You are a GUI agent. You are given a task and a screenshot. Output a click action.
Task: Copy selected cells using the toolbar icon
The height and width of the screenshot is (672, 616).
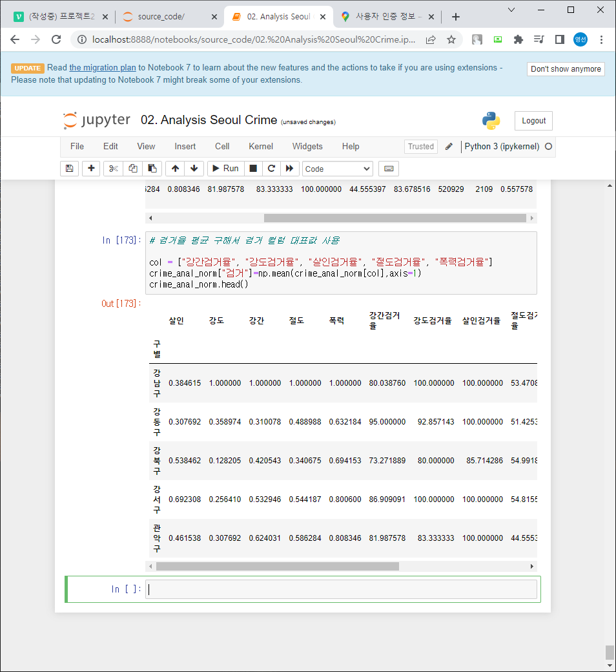coord(133,169)
